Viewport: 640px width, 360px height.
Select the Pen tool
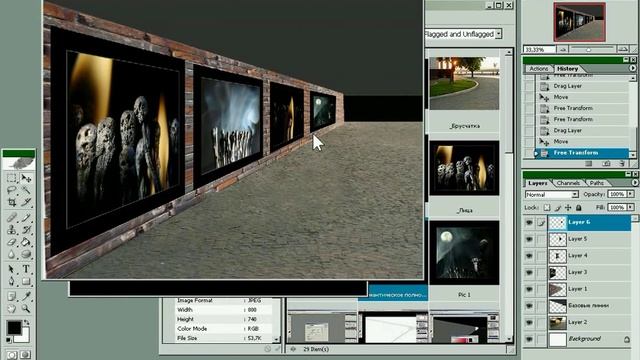11,281
